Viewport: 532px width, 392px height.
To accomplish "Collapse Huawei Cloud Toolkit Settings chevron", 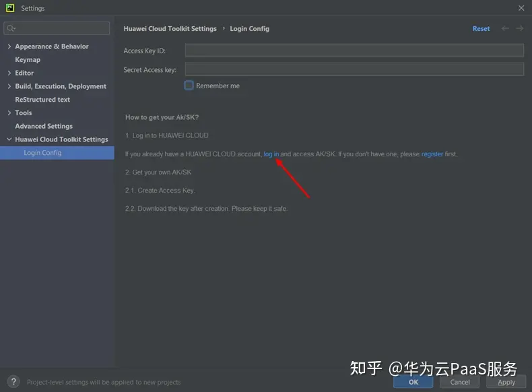I will tap(9, 139).
